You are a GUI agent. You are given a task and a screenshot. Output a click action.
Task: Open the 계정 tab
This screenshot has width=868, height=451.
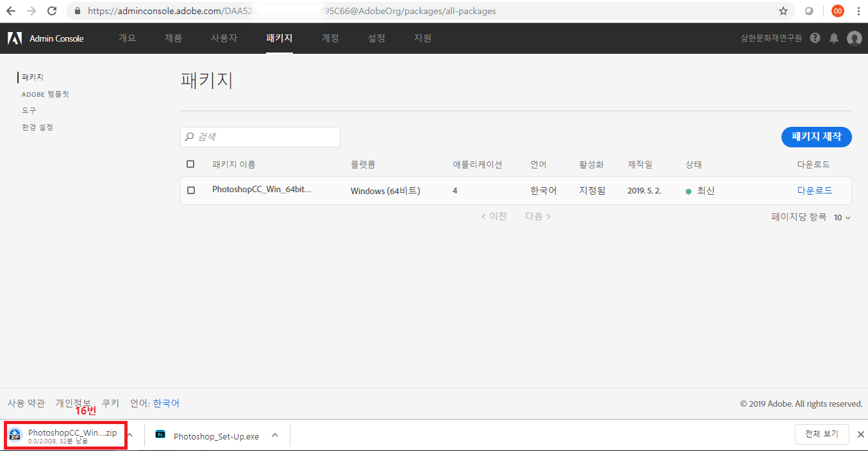[330, 38]
